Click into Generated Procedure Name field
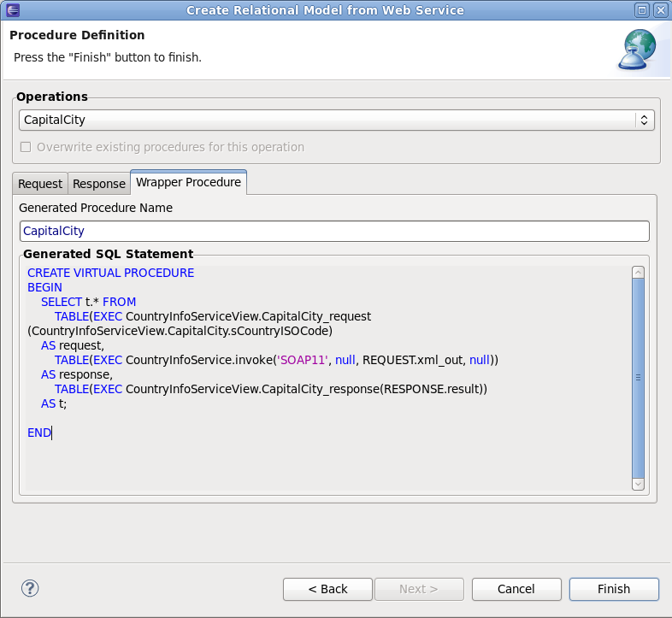Viewport: 672px width, 618px height. pyautogui.click(x=334, y=231)
